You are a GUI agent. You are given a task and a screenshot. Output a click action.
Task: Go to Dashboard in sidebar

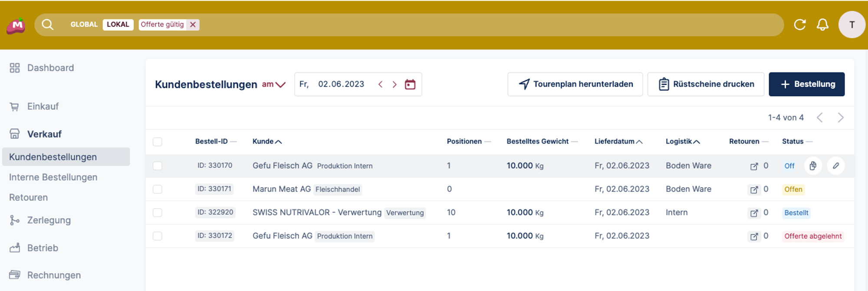tap(50, 68)
